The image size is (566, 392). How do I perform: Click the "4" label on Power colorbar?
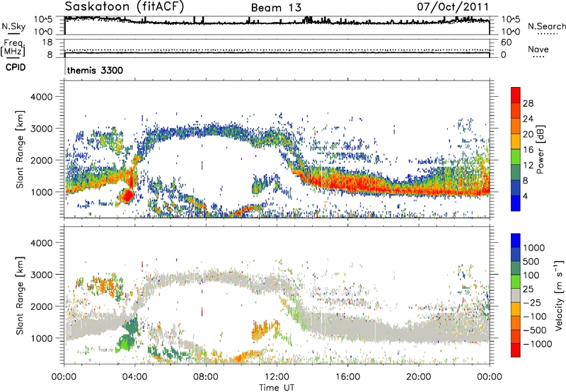525,196
